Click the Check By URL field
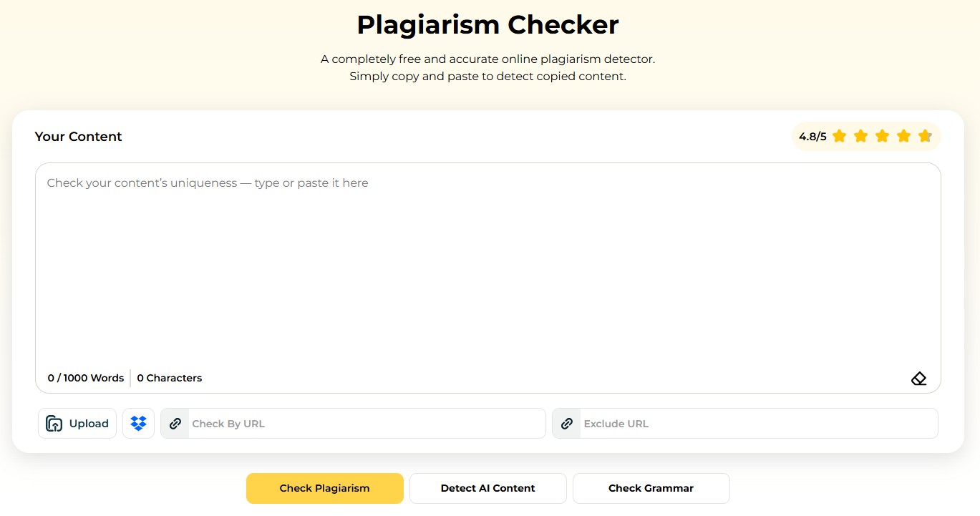 click(365, 424)
